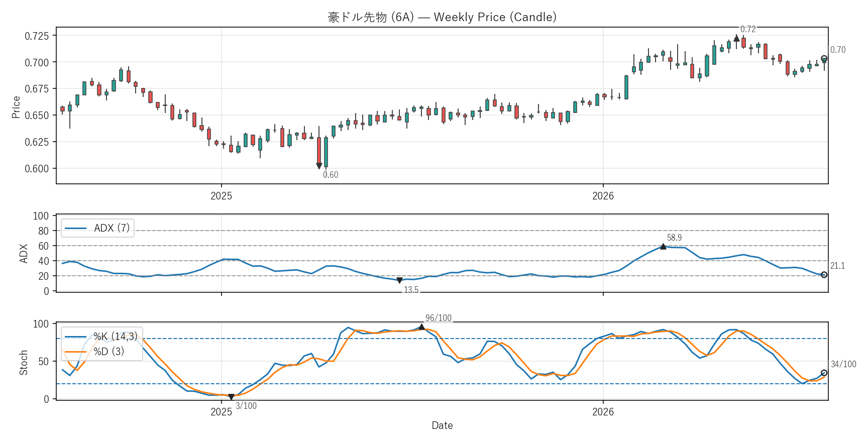The image size is (868, 441).
Task: Click the 2025 label under the stochastic panel
Action: point(221,412)
